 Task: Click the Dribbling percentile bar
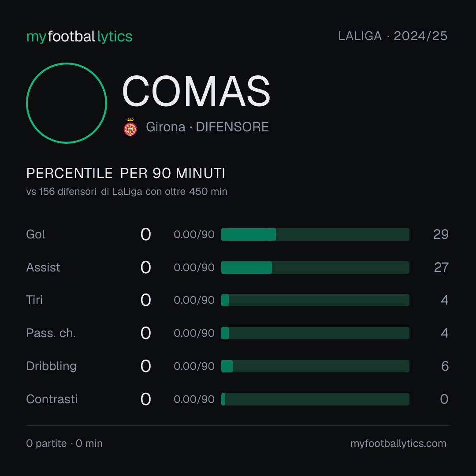click(315, 366)
